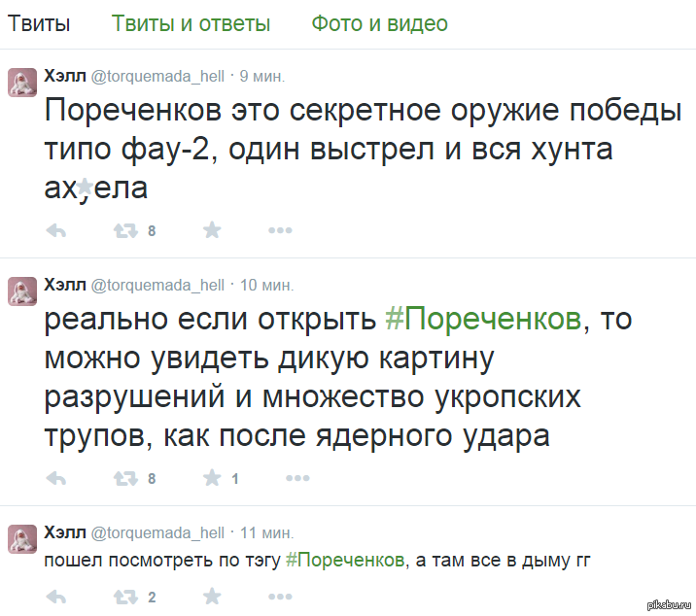Open Хэлл avatar on the top tweet
696x616 pixels.
point(23,84)
